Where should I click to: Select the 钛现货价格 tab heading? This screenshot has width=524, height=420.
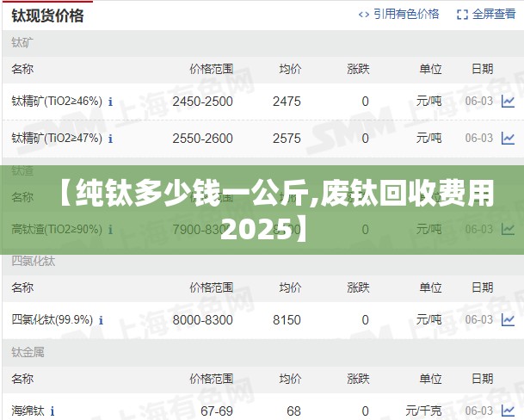click(47, 15)
